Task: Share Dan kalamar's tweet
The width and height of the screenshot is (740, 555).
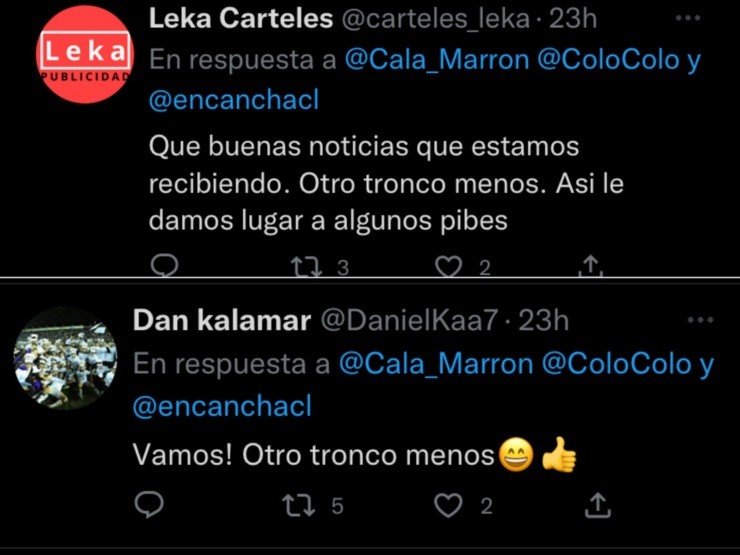Action: coord(598,505)
